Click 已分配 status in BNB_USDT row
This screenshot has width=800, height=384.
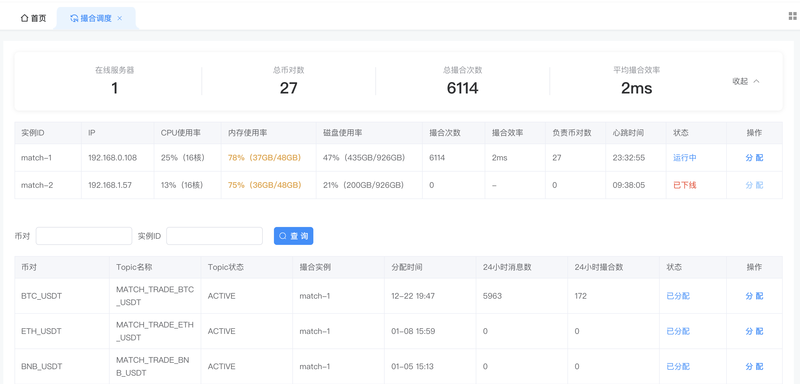[x=678, y=367]
